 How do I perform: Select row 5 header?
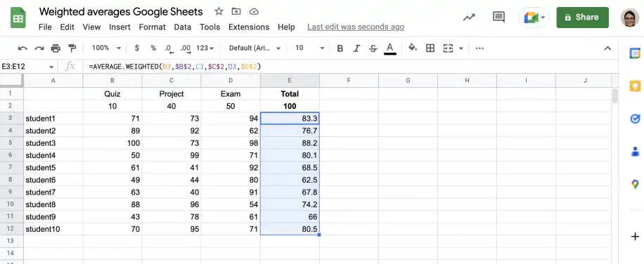point(11,143)
